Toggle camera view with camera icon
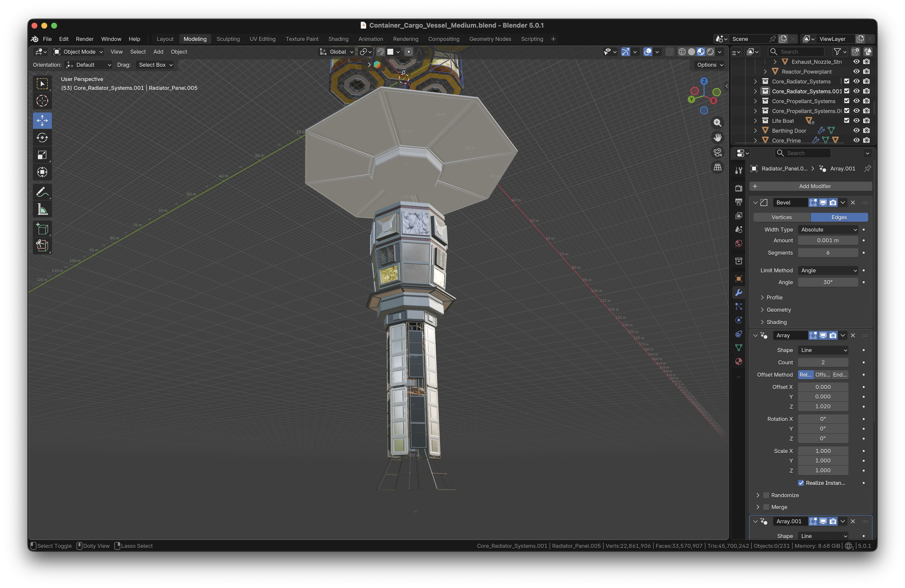This screenshot has width=905, height=588. point(717,152)
